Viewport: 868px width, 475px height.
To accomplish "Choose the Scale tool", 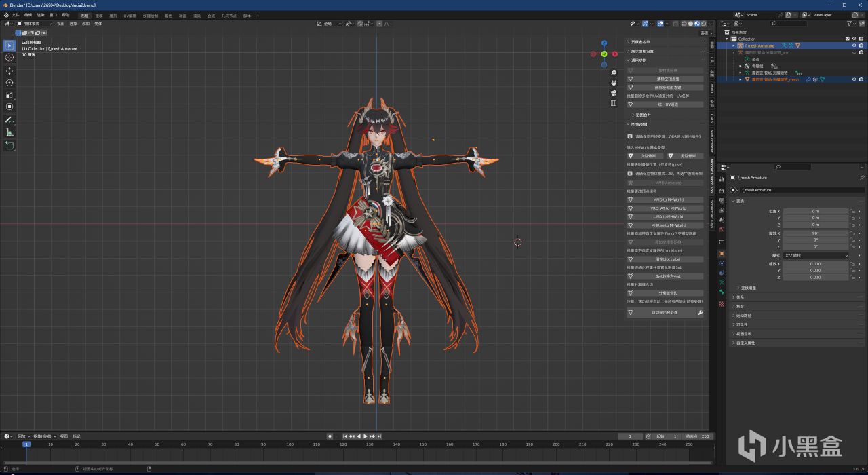I will coord(9,95).
